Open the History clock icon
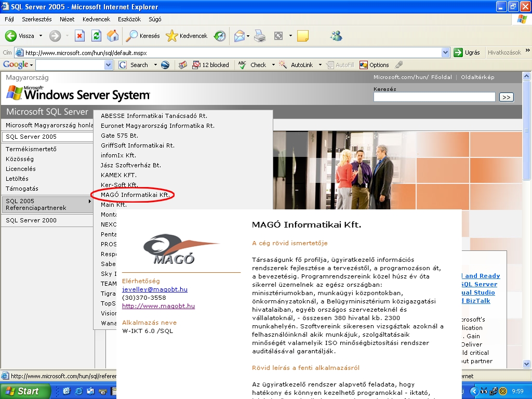 click(220, 36)
